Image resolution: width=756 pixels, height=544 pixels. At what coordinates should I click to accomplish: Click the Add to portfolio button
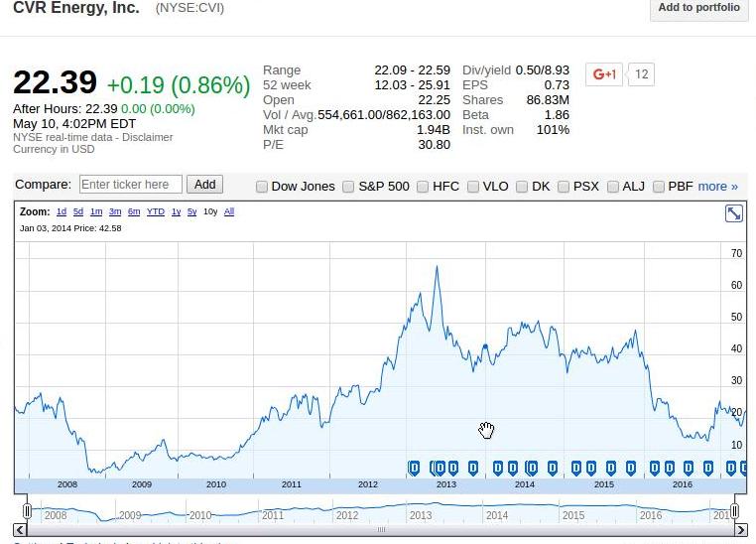point(698,8)
